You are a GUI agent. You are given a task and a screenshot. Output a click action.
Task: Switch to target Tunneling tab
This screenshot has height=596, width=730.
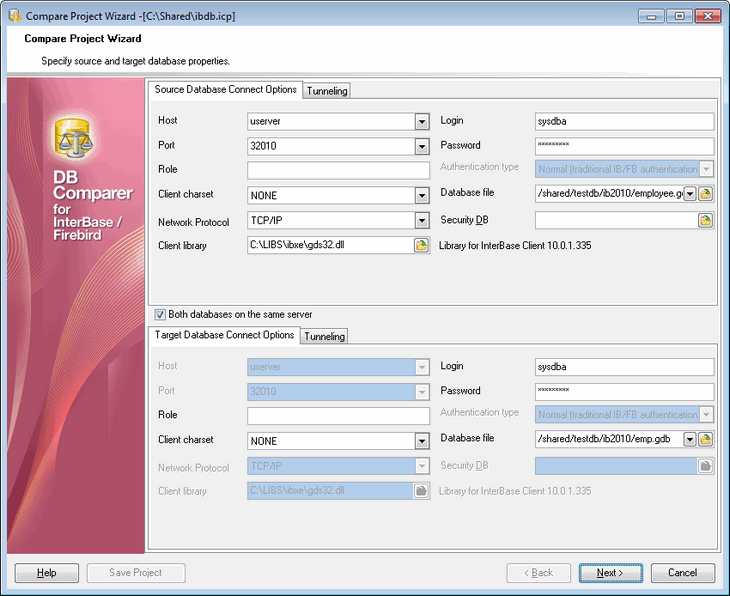pyautogui.click(x=324, y=336)
